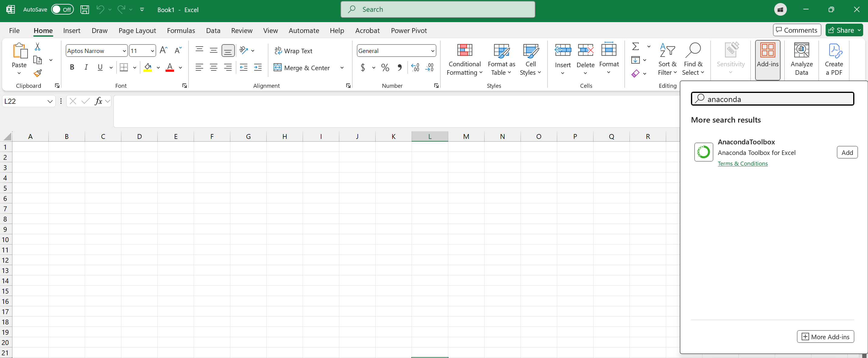Expand the Name Box dropdown arrow

(50, 101)
